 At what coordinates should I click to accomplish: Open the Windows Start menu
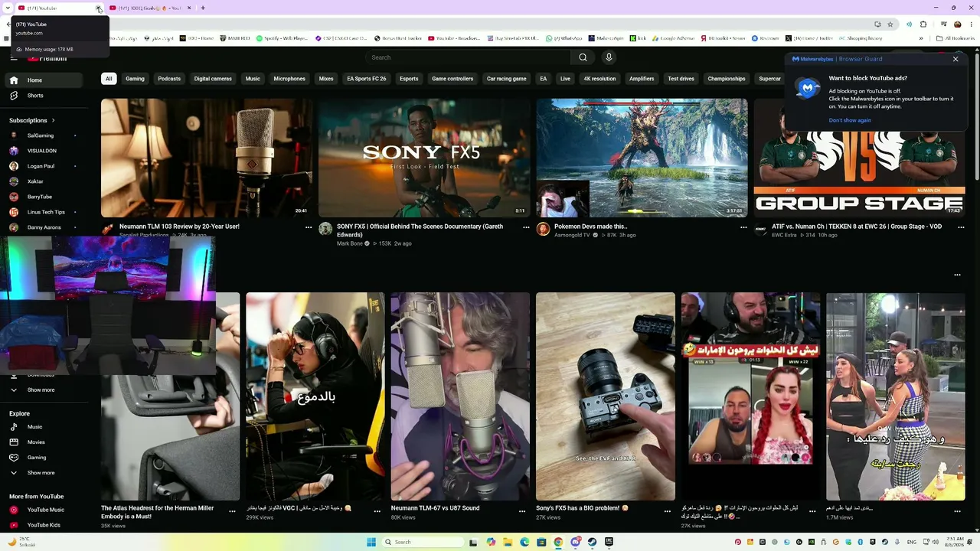tap(371, 542)
